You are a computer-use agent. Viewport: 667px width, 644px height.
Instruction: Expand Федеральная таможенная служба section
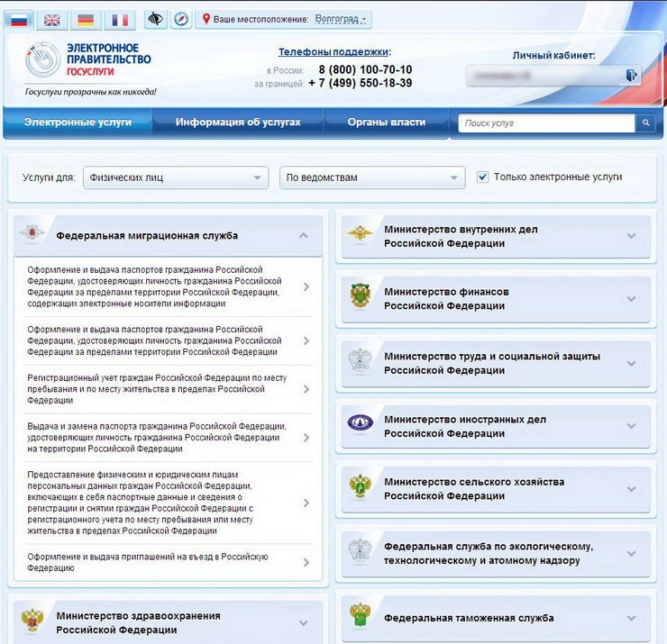(631, 618)
